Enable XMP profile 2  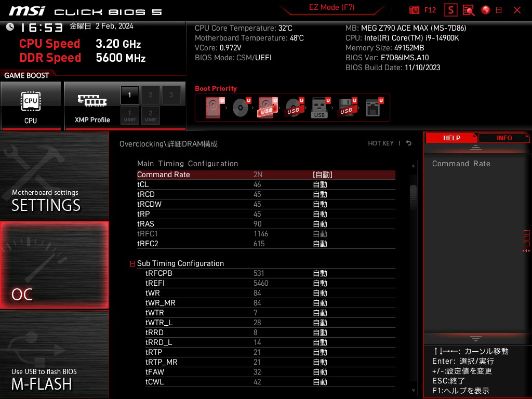tap(150, 95)
